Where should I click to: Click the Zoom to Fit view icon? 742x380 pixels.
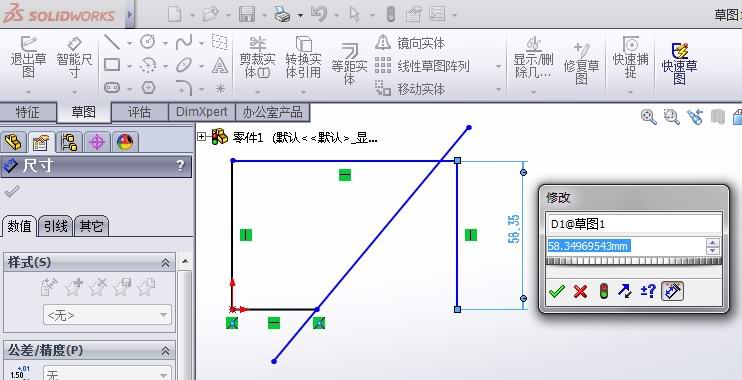coord(648,116)
